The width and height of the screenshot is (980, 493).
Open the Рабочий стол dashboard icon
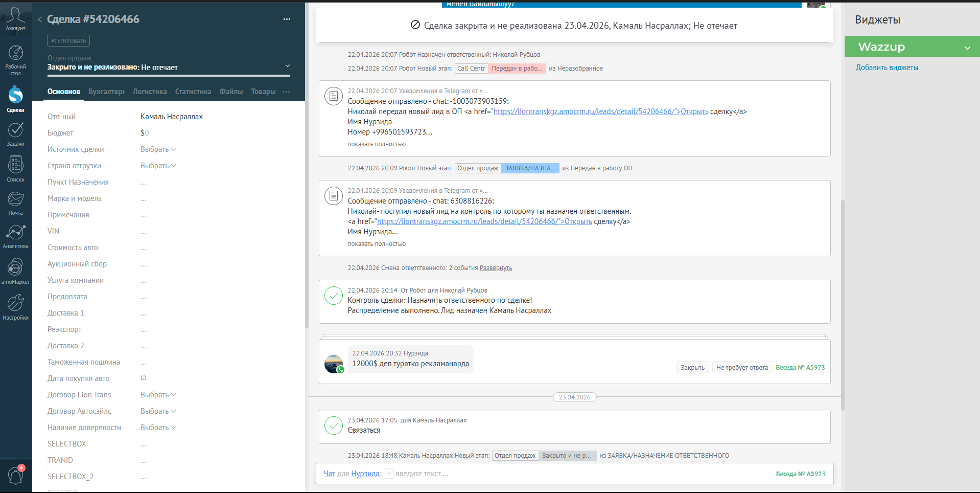coord(15,60)
